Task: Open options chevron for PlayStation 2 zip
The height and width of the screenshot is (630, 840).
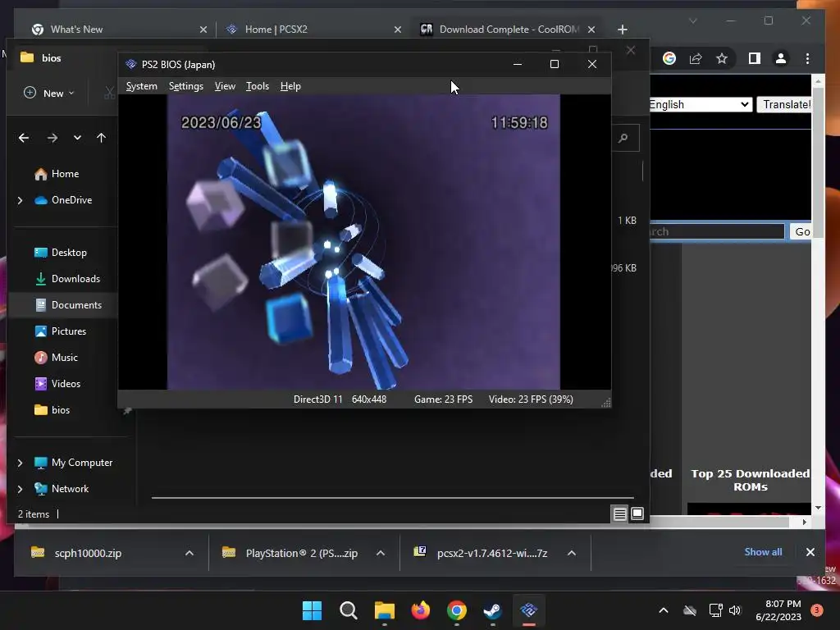Action: click(381, 554)
